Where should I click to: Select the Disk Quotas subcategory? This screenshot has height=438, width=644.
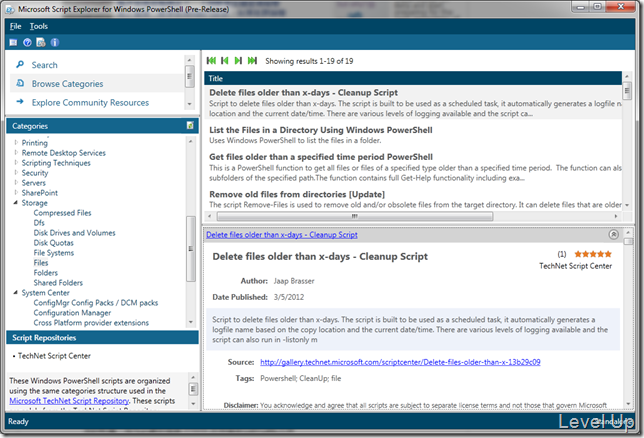point(53,243)
